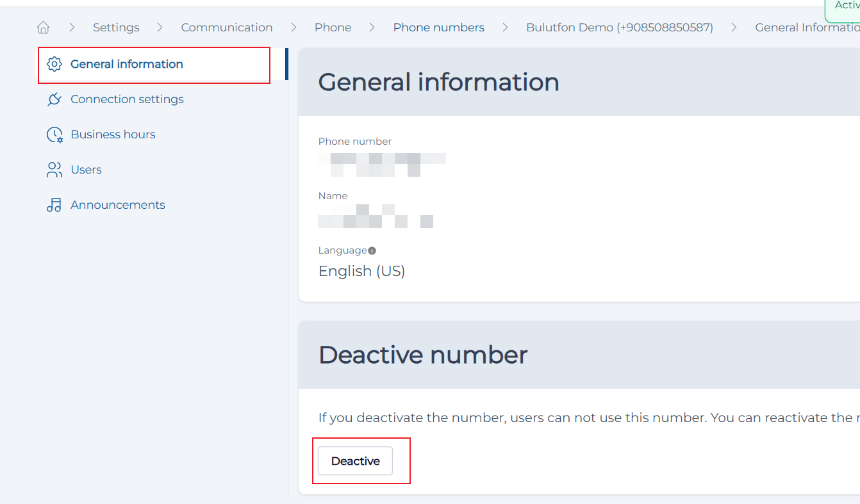This screenshot has width=860, height=504.
Task: Click the home icon in the breadcrumb
Action: tap(43, 27)
